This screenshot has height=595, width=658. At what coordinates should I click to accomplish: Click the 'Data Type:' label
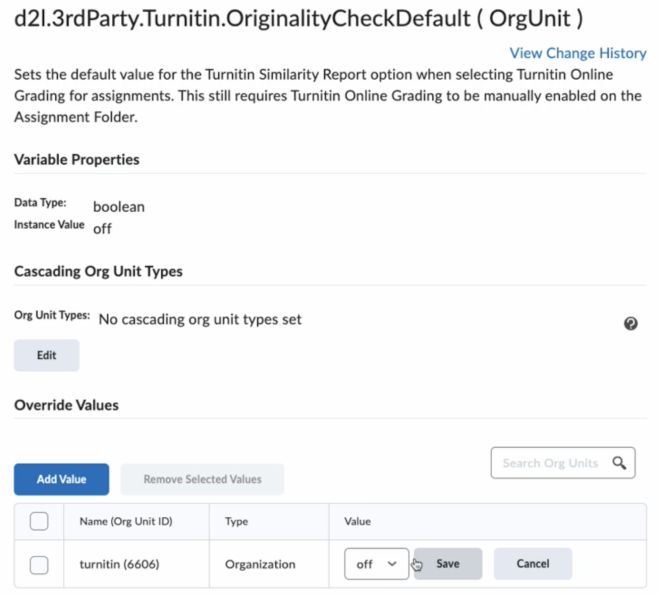[40, 203]
